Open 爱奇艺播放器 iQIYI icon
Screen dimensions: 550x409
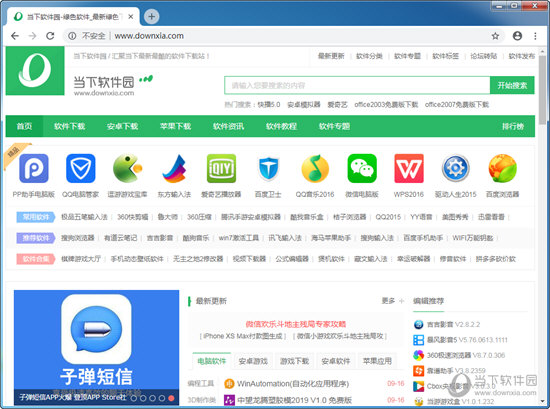pos(221,168)
